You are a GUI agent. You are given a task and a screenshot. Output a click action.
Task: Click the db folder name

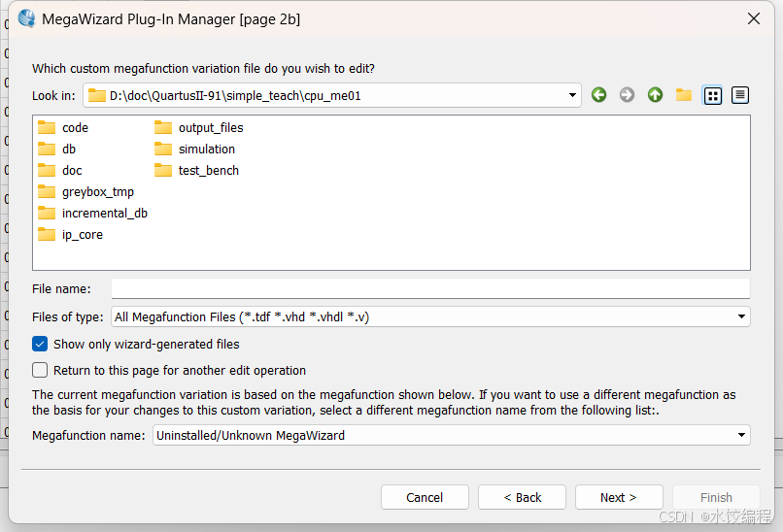(x=69, y=149)
